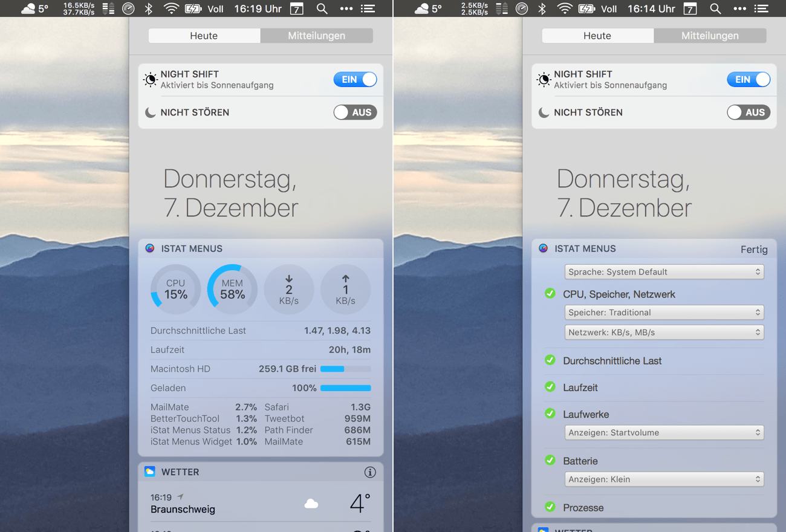Image resolution: width=786 pixels, height=532 pixels.
Task: Open the Sprache: System Default dropdown
Action: [664, 272]
